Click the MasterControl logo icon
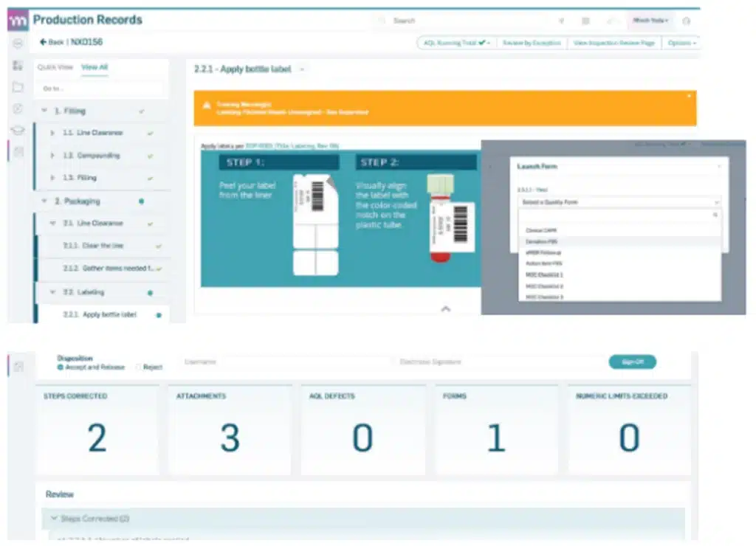Screen dimensions: 756x546 click(18, 21)
